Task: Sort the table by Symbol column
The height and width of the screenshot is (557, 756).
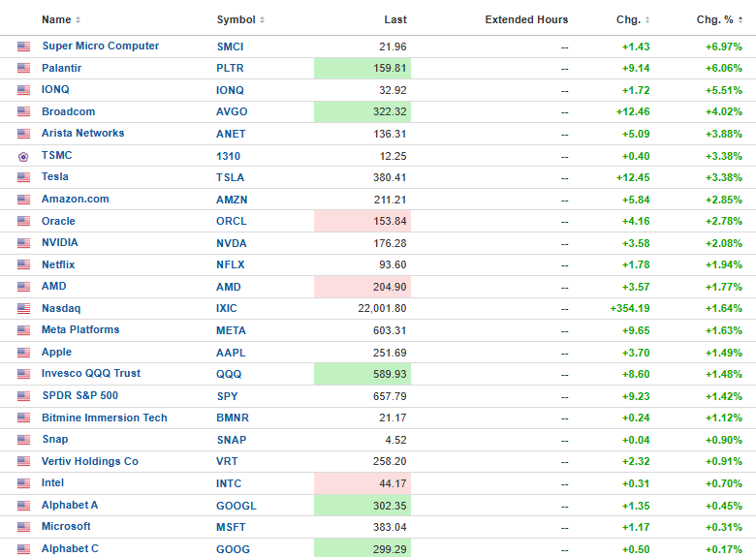Action: (x=240, y=19)
